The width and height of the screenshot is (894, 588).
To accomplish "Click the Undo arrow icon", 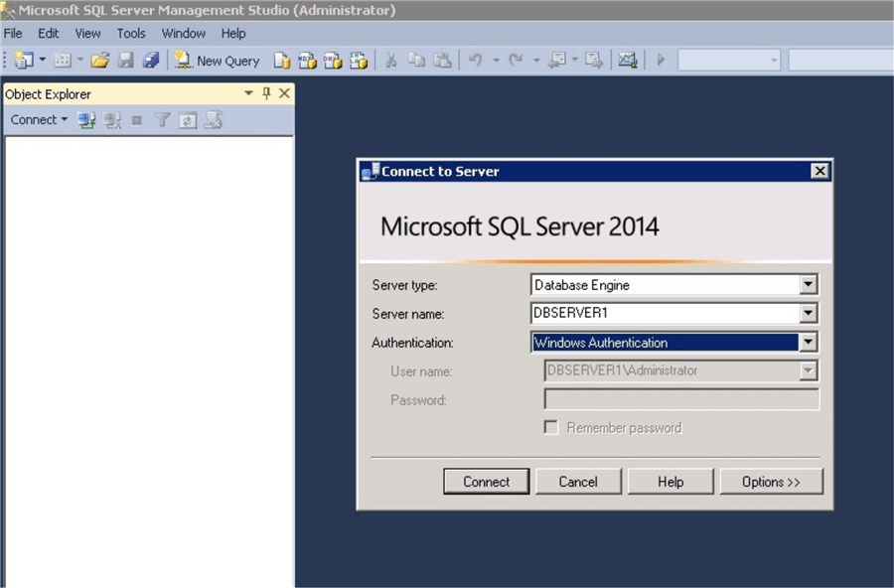I will coord(476,60).
